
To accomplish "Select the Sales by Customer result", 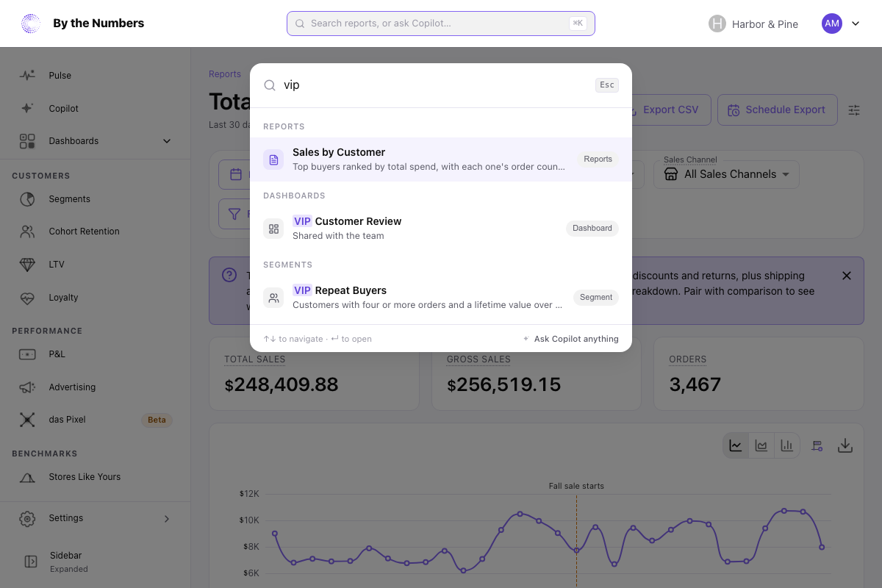I will tap(441, 159).
